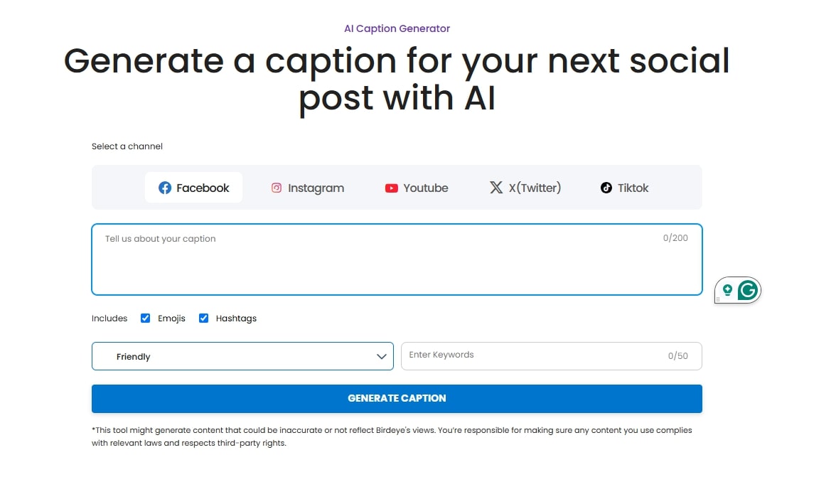The image size is (836, 504).
Task: Open the Grammarly extension icon
Action: (747, 290)
